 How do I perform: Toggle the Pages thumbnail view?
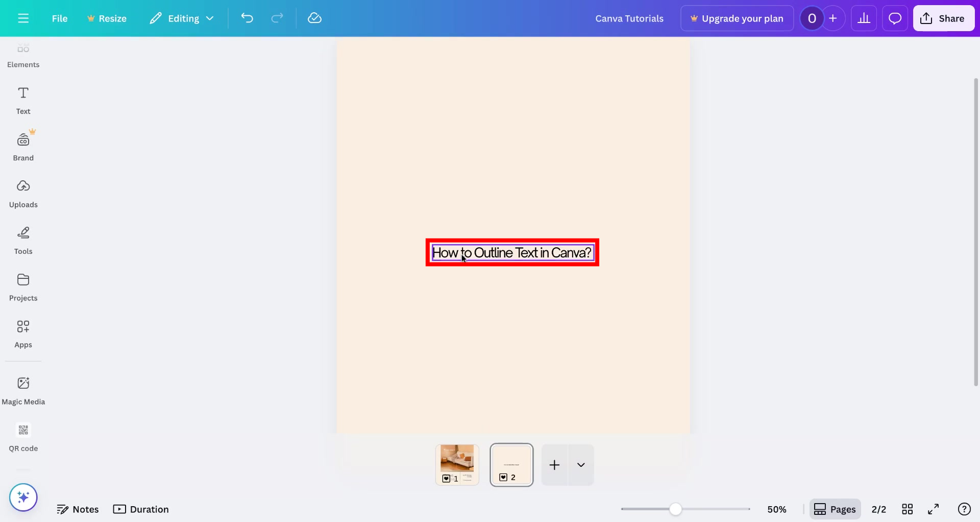(835, 509)
